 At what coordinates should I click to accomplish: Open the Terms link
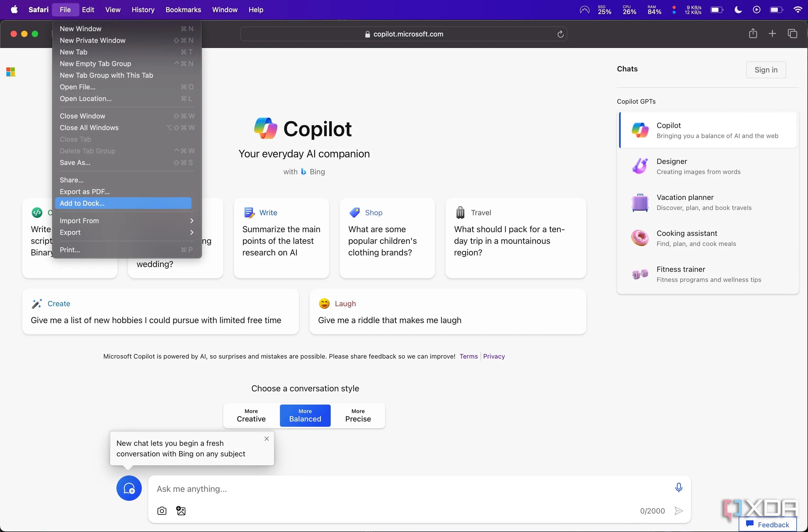(469, 356)
